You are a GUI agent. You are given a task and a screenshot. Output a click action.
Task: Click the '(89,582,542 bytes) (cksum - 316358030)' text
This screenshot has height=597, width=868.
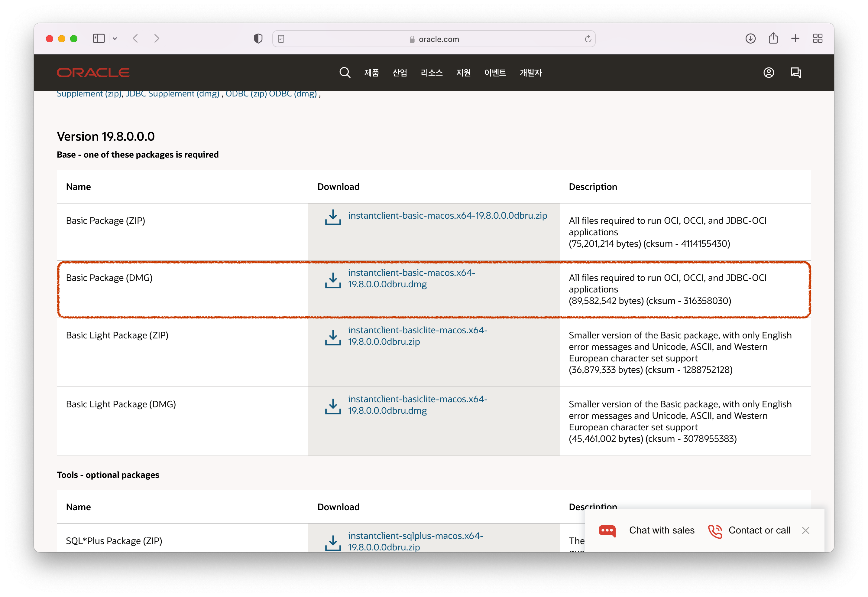(650, 301)
